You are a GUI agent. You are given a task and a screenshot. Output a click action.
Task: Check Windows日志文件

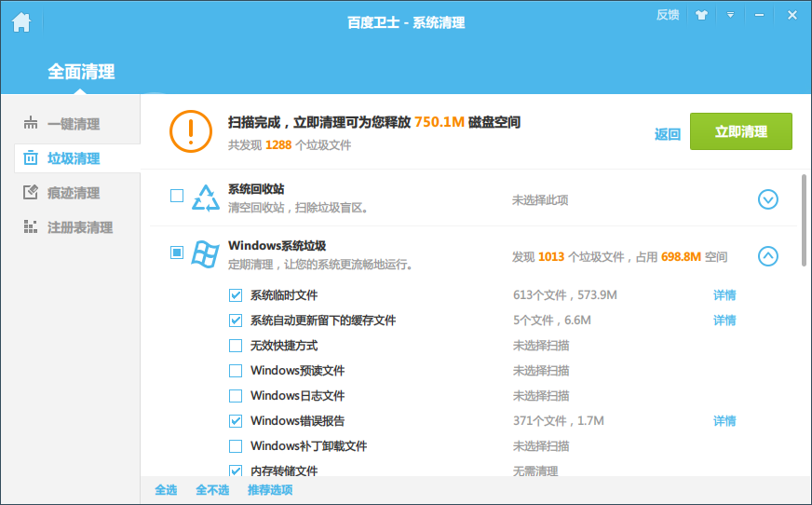tap(236, 396)
